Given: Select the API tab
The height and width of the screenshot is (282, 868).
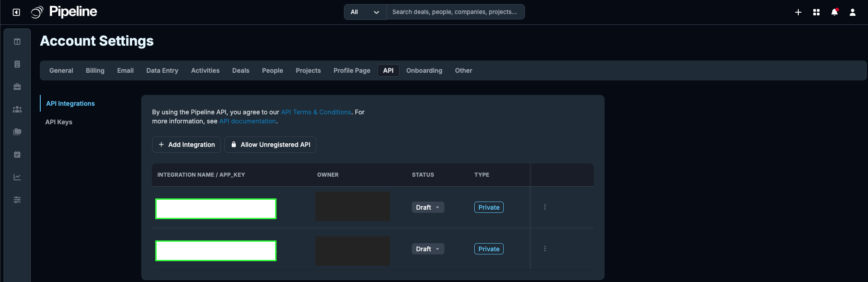Looking at the screenshot, I should (x=388, y=70).
